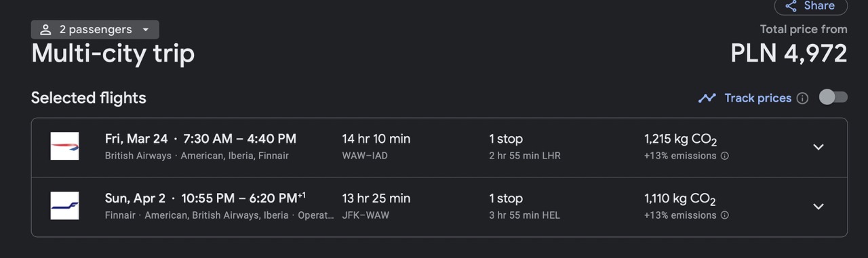Click the 3 hr 55 min HEL stop info
The height and width of the screenshot is (258, 868).
point(525,215)
